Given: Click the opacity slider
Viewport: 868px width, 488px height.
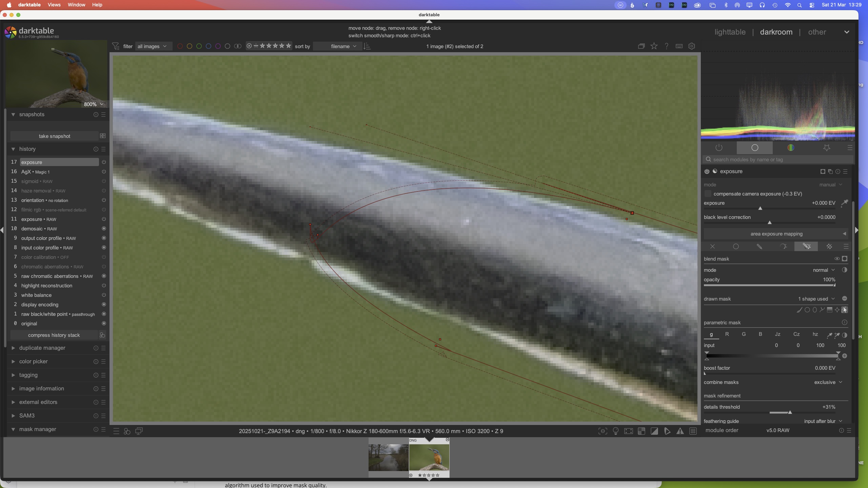Looking at the screenshot, I should (769, 285).
